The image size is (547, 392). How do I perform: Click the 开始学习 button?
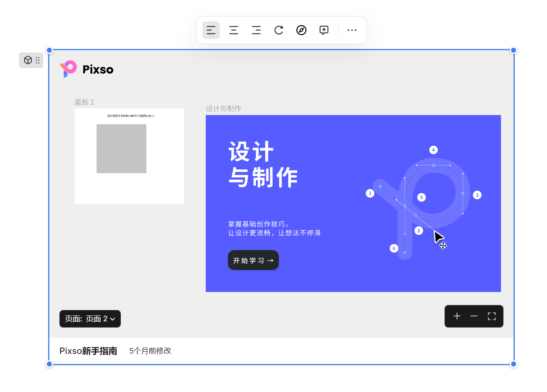click(253, 260)
